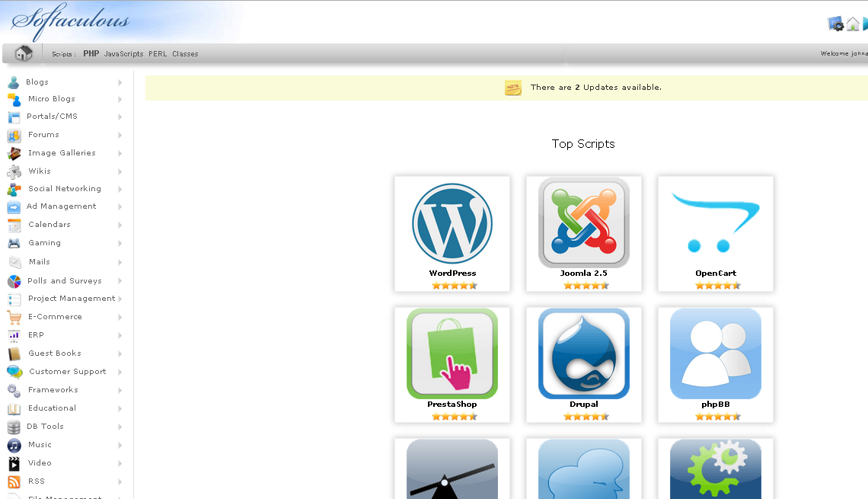Click the Blogs category icon
This screenshot has width=868, height=499.
14,82
